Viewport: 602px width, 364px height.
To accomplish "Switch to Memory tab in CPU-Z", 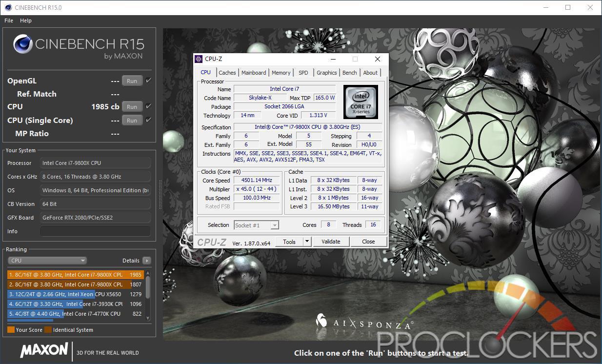I will tap(281, 73).
